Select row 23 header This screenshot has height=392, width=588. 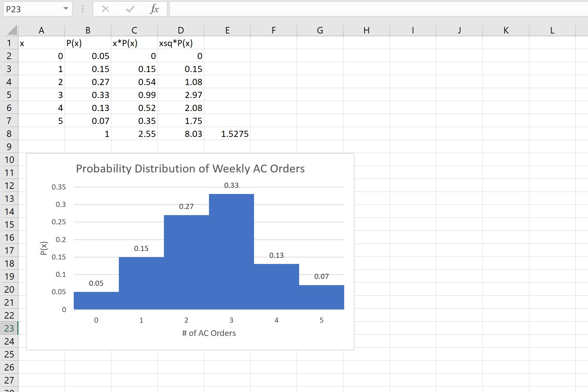click(9, 328)
